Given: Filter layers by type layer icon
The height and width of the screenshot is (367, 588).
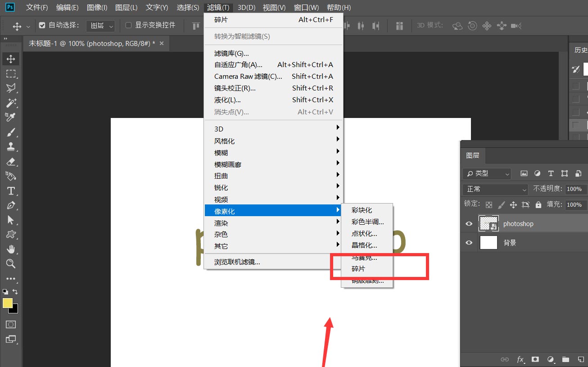Looking at the screenshot, I should tap(551, 173).
